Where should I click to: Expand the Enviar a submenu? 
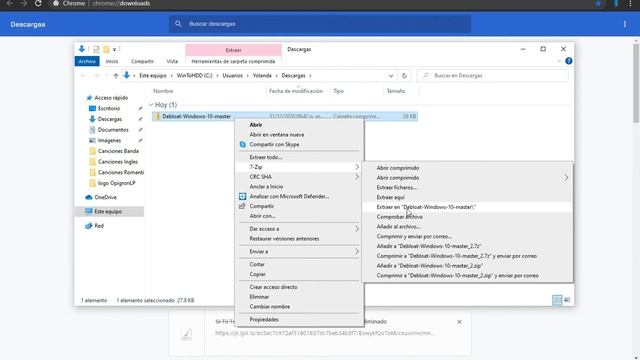(357, 251)
